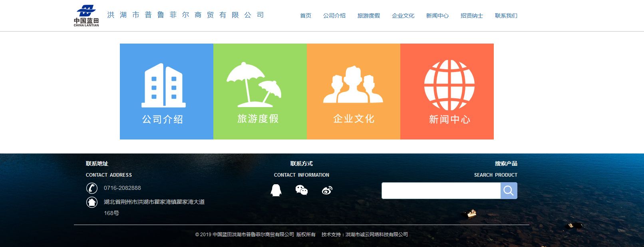This screenshot has height=247, width=644.
Task: Select 旅游度假 in the top menu
Action: pyautogui.click(x=369, y=16)
